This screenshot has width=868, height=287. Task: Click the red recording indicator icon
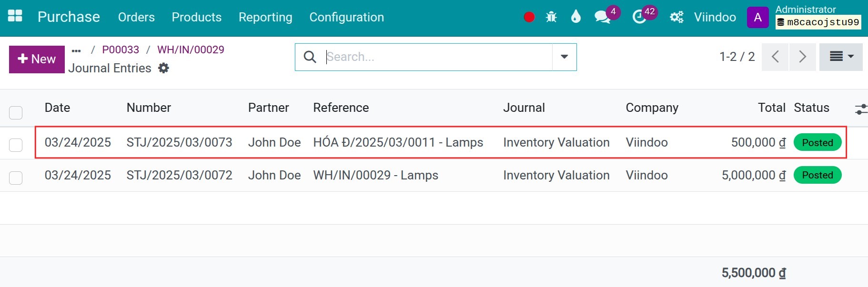pyautogui.click(x=529, y=17)
